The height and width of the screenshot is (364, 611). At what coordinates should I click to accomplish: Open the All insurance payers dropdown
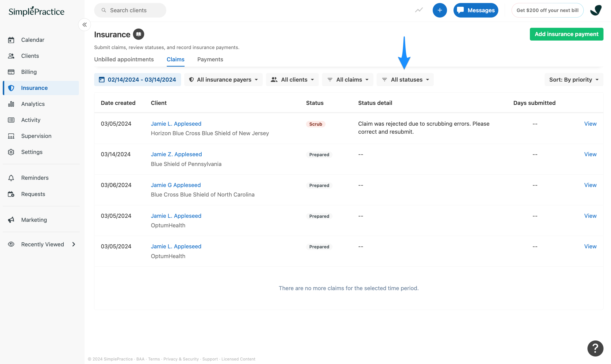pos(223,80)
